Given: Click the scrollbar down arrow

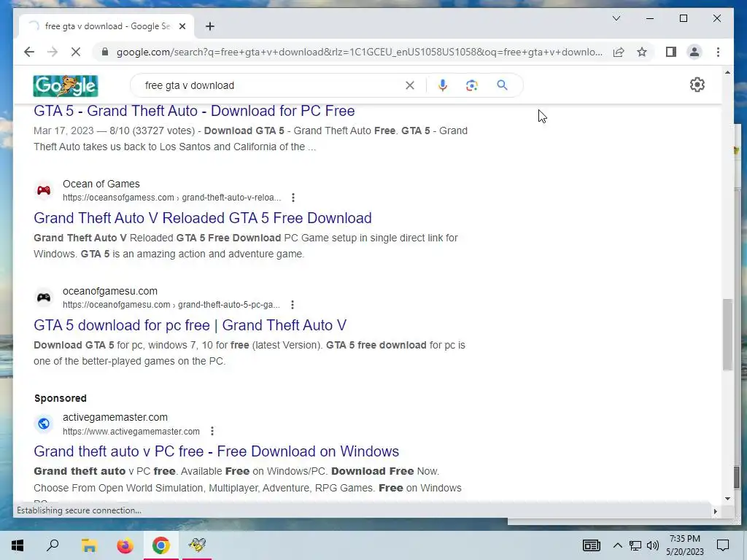Looking at the screenshot, I should (727, 499).
